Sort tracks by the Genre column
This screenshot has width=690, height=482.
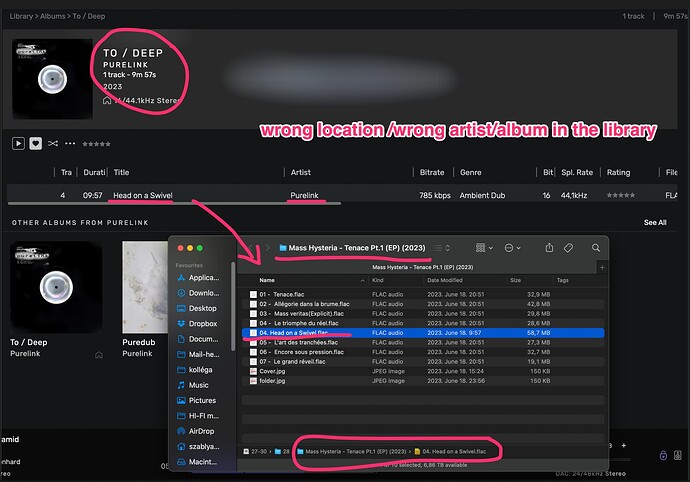point(470,173)
